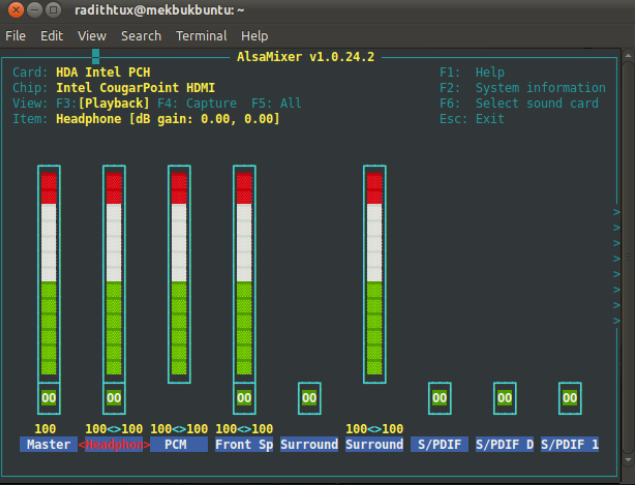Open the File menu

point(15,36)
